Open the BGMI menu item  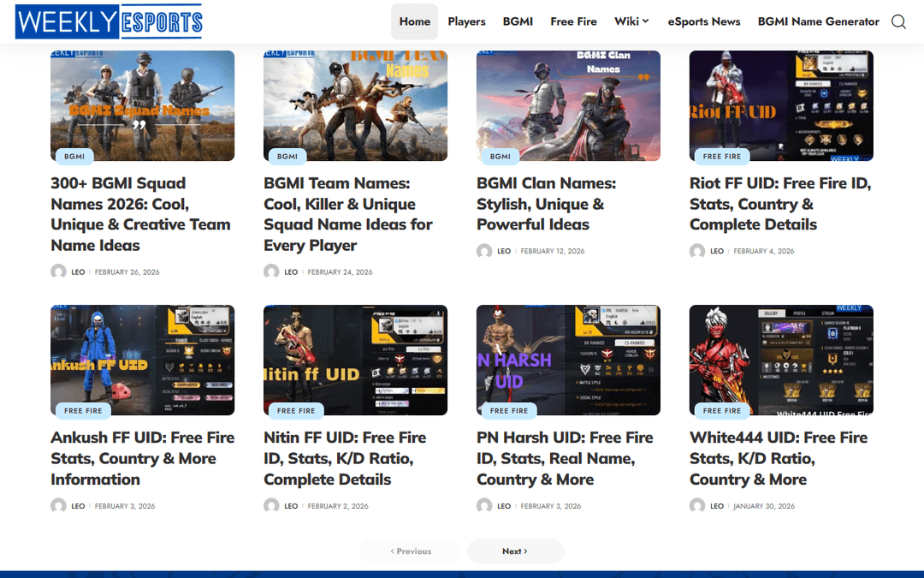[518, 21]
